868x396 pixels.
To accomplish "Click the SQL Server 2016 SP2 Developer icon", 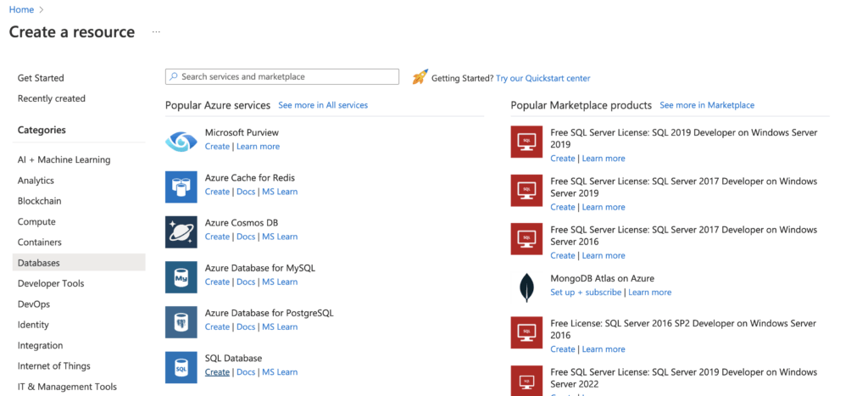I will click(526, 332).
